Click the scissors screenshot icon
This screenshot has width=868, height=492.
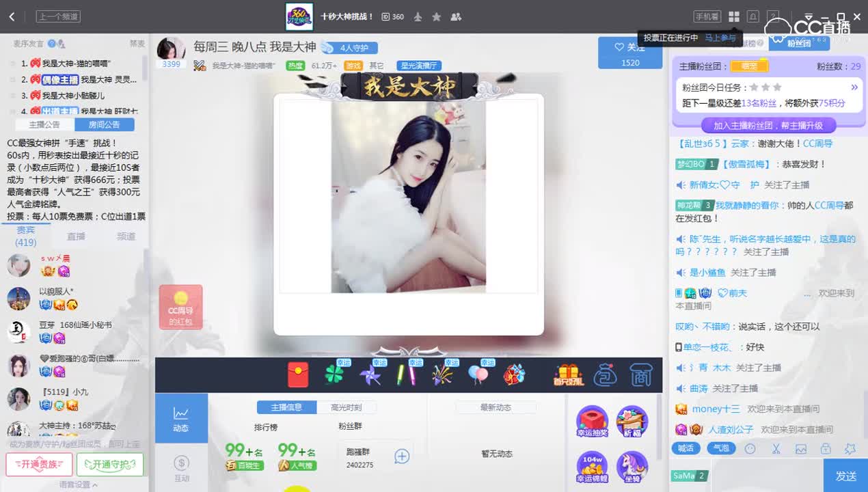coord(776,449)
